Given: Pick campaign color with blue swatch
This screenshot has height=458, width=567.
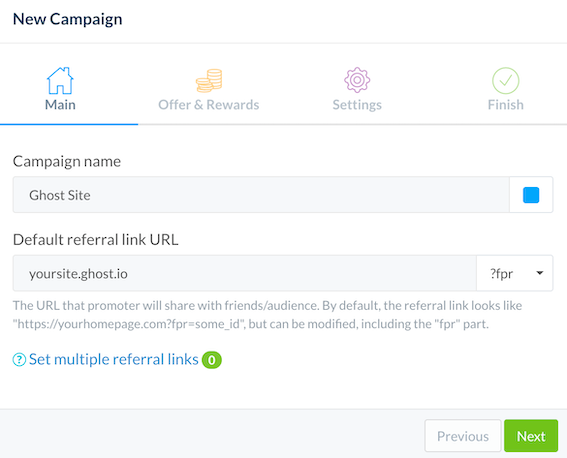Looking at the screenshot, I should [x=531, y=195].
